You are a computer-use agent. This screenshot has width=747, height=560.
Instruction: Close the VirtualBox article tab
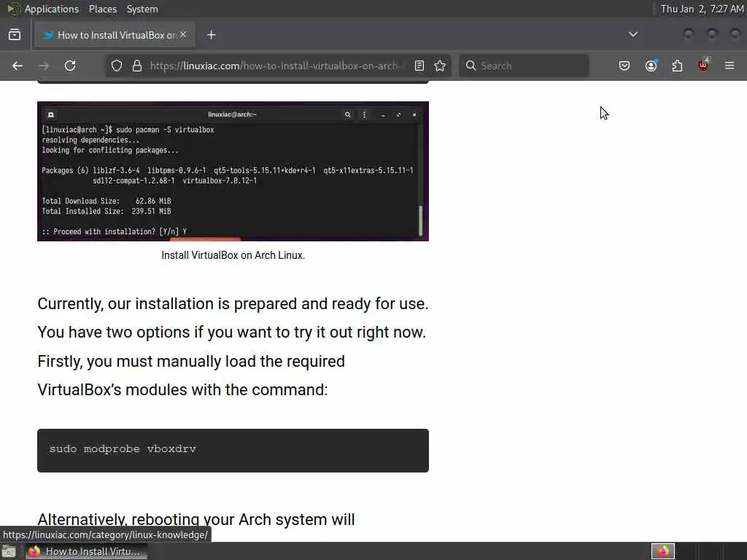point(183,35)
